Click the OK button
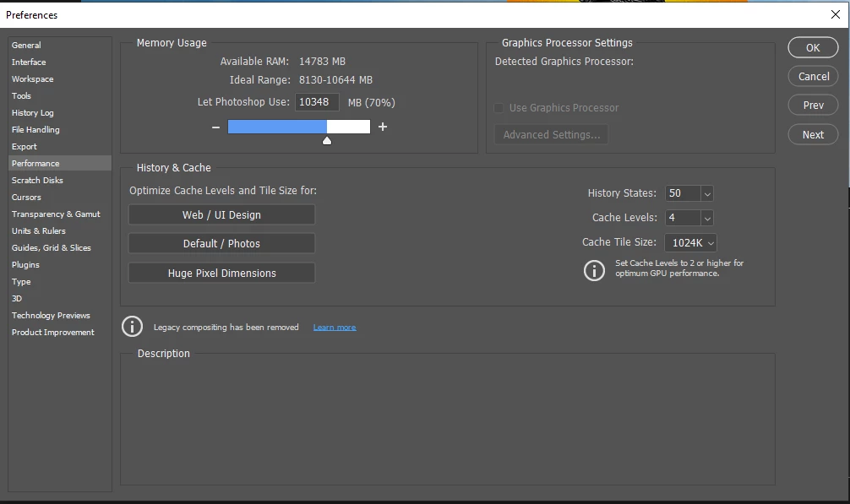The height and width of the screenshot is (504, 850). (x=813, y=47)
